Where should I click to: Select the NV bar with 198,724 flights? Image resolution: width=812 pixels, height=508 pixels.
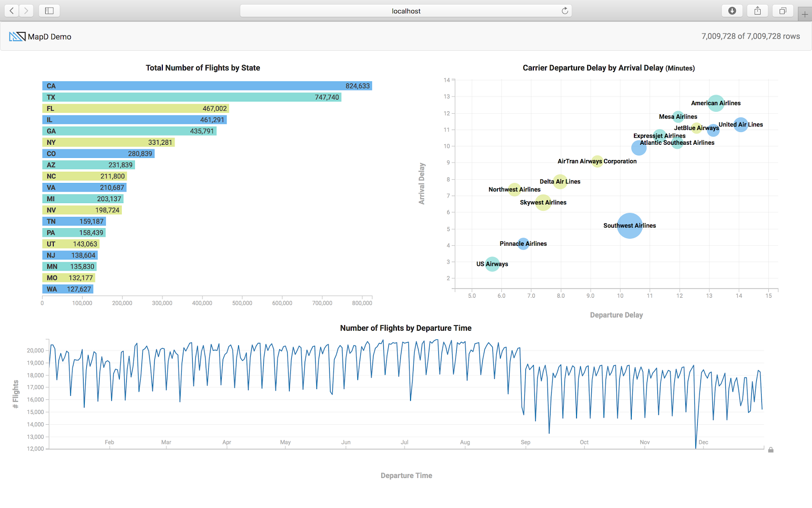[x=82, y=210]
